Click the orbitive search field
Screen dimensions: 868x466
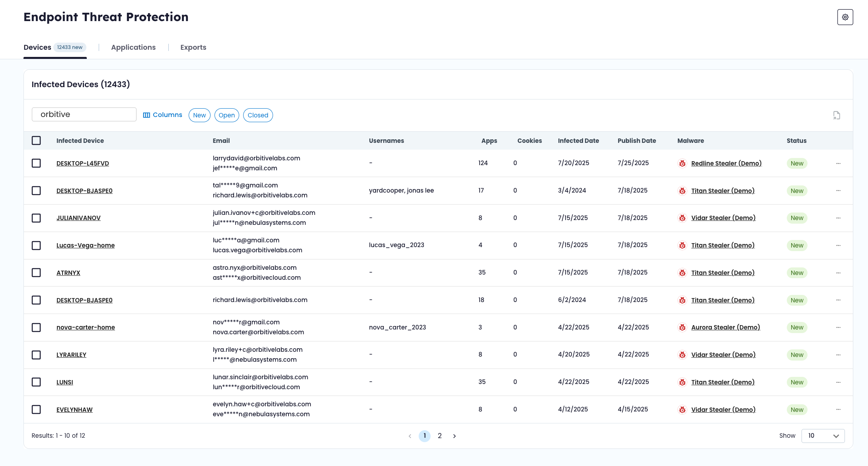tap(84, 115)
